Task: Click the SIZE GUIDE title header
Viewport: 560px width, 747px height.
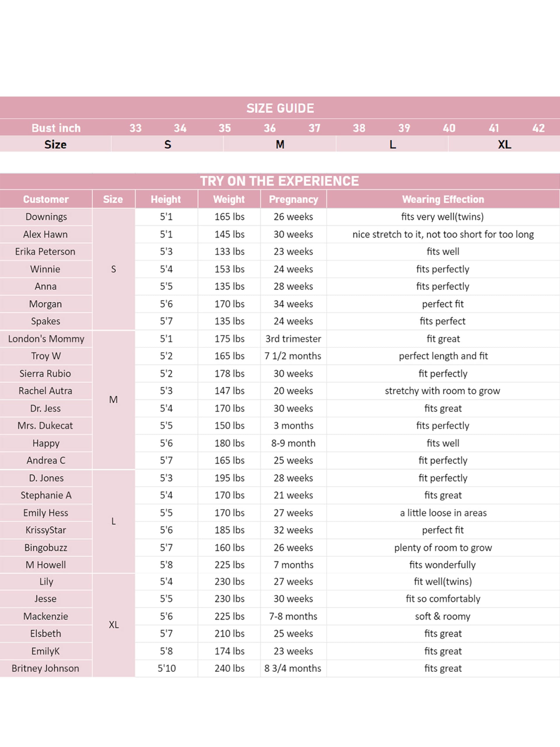Action: point(280,108)
